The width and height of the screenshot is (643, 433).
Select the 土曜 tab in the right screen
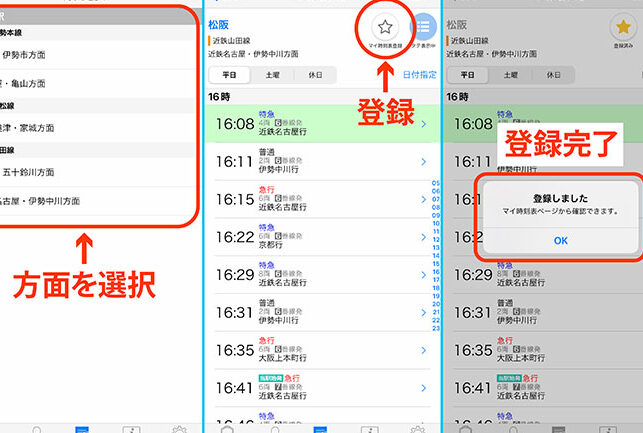point(511,75)
